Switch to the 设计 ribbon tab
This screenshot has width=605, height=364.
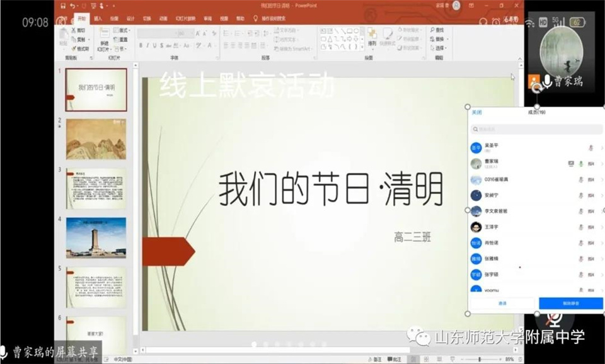[130, 19]
